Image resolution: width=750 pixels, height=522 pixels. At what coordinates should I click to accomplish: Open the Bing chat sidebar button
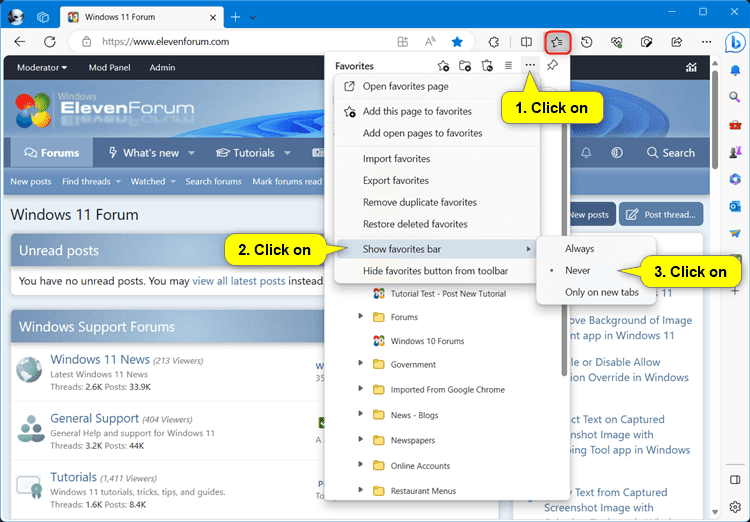734,43
